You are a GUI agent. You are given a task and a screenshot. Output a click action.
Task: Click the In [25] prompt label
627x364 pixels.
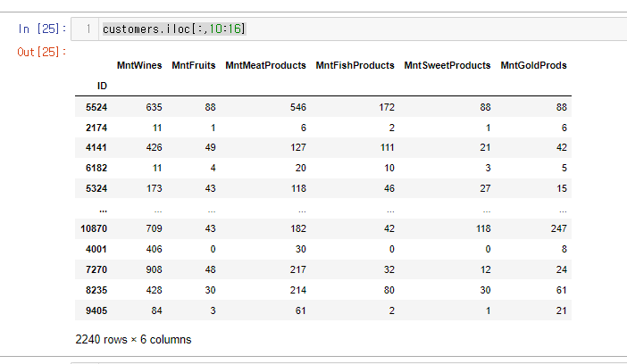click(x=42, y=29)
